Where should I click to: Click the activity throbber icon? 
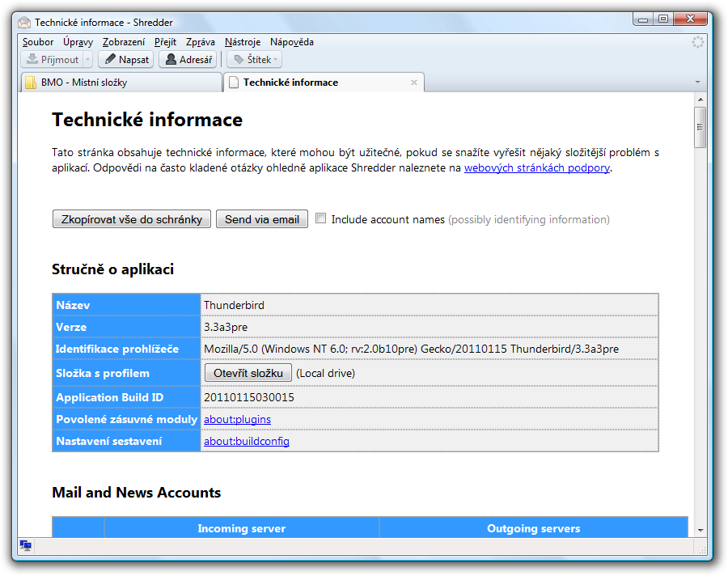pos(697,42)
